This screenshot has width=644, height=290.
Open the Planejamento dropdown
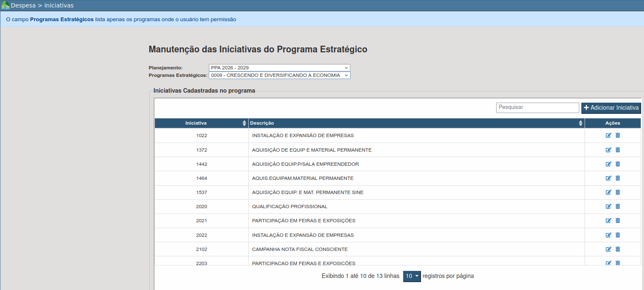[x=279, y=68]
